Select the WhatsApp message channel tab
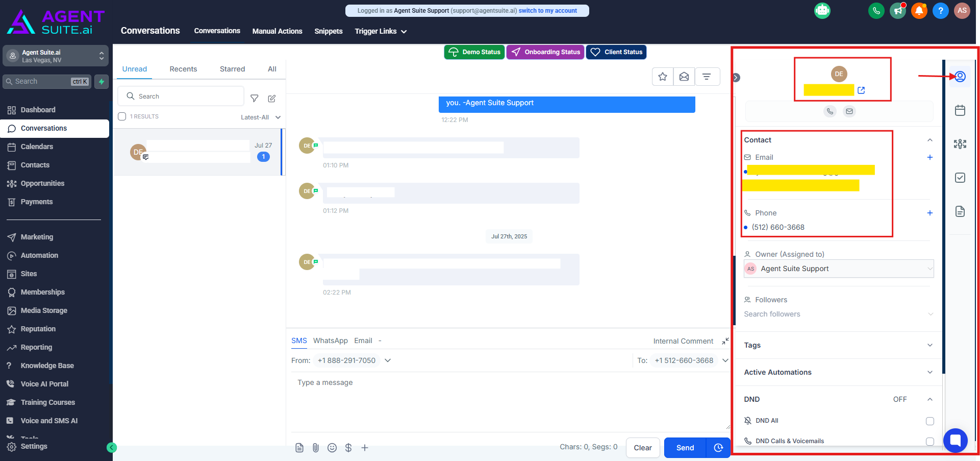 click(x=331, y=341)
